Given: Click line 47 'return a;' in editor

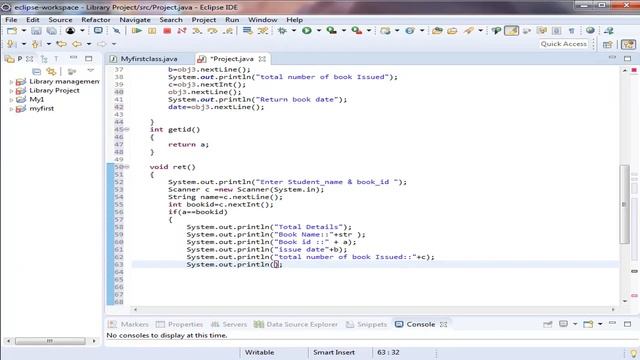Looking at the screenshot, I should pos(188,144).
